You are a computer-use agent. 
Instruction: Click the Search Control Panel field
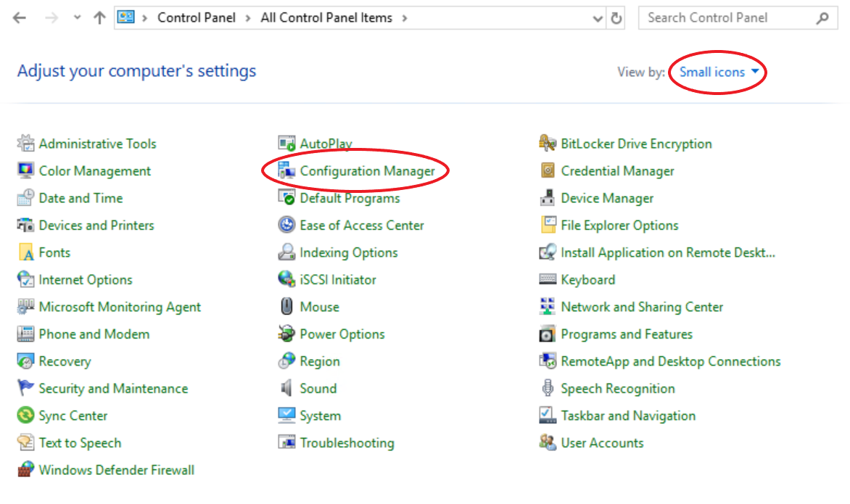[738, 18]
